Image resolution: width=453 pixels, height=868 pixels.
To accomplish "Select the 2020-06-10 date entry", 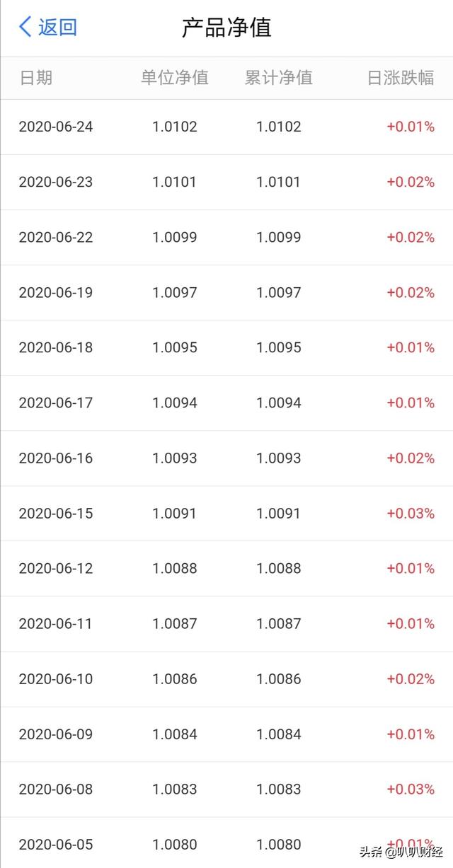I will [56, 678].
